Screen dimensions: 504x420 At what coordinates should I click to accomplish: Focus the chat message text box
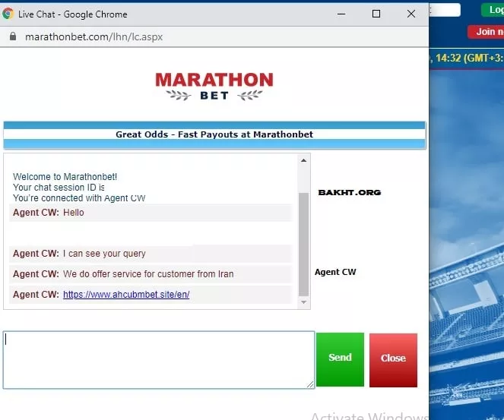click(x=158, y=359)
